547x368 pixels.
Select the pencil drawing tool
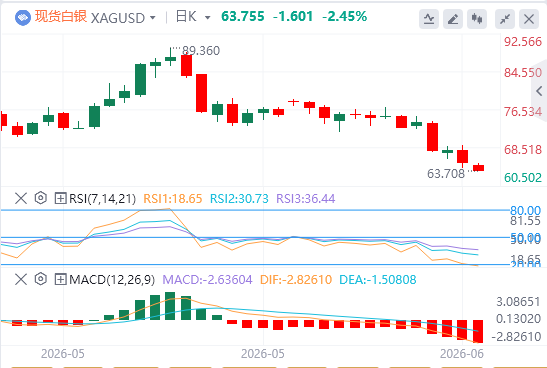pyautogui.click(x=453, y=18)
